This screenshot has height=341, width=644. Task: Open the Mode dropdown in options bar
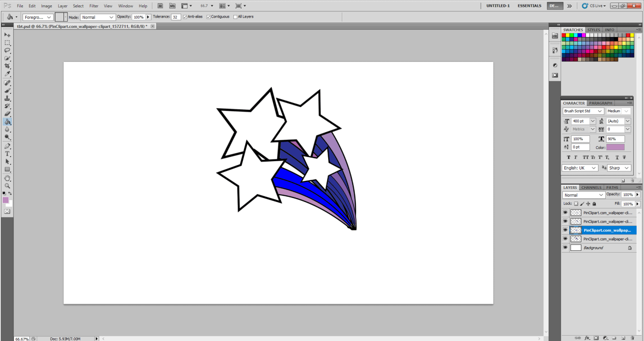pos(98,17)
